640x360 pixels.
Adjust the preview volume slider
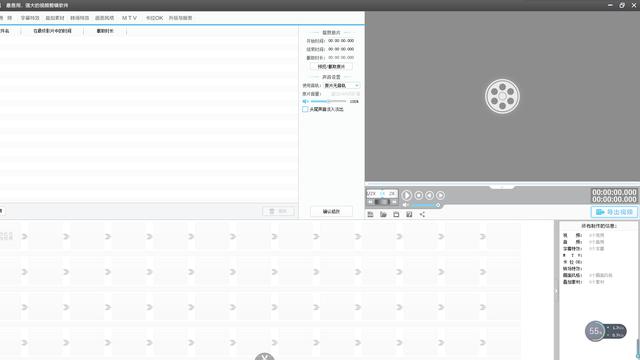click(x=425, y=205)
